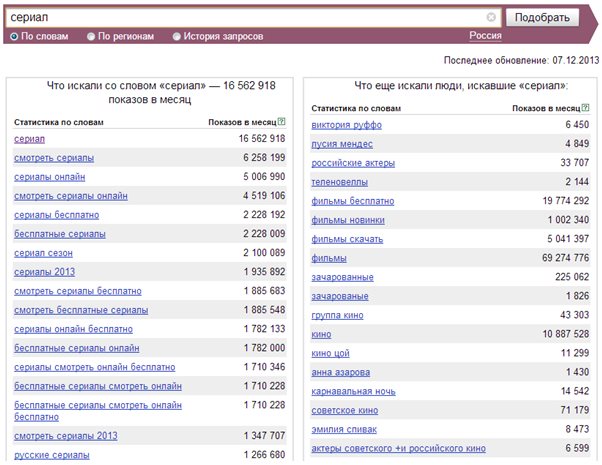
Task: Open the кино цой link
Action: click(331, 353)
